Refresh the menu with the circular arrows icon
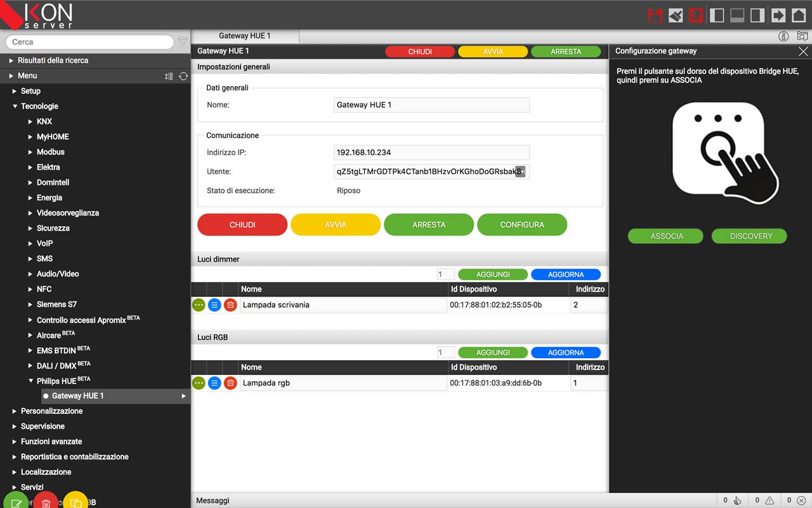Viewport: 812px width, 508px height. 183,76
